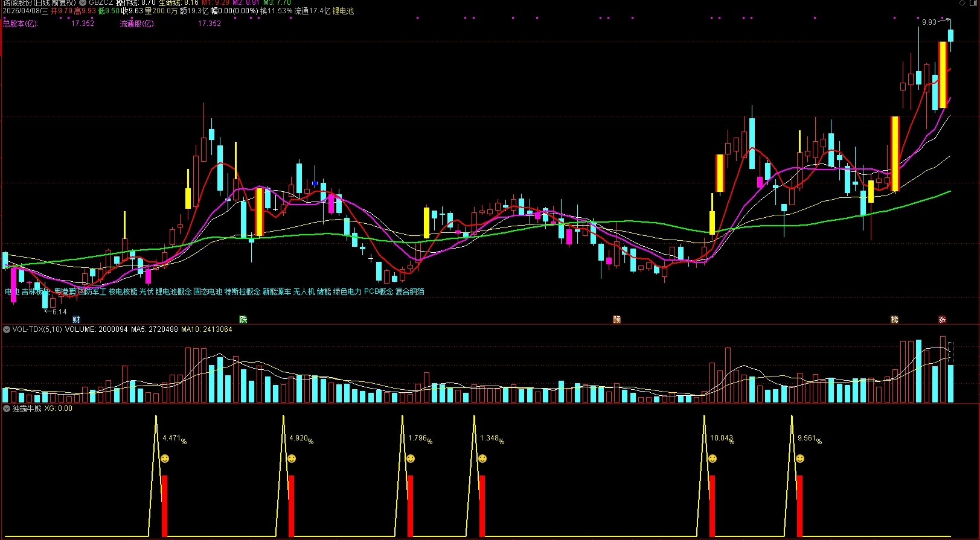Click the 独霸牛熊 indicator name
This screenshot has height=540, width=980.
(27, 408)
